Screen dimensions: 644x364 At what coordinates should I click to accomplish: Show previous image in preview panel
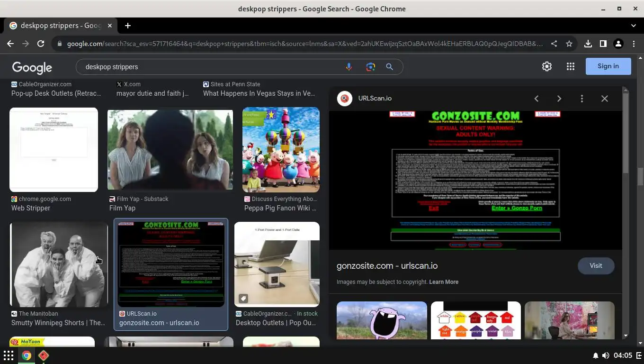pyautogui.click(x=537, y=99)
